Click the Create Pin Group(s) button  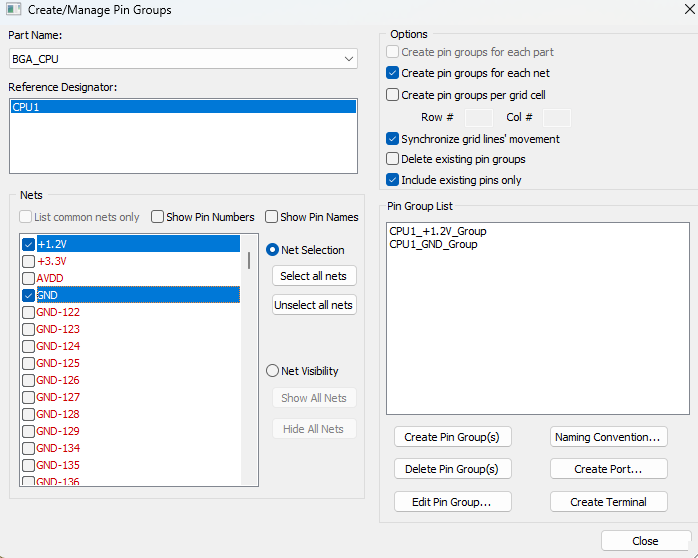point(452,437)
